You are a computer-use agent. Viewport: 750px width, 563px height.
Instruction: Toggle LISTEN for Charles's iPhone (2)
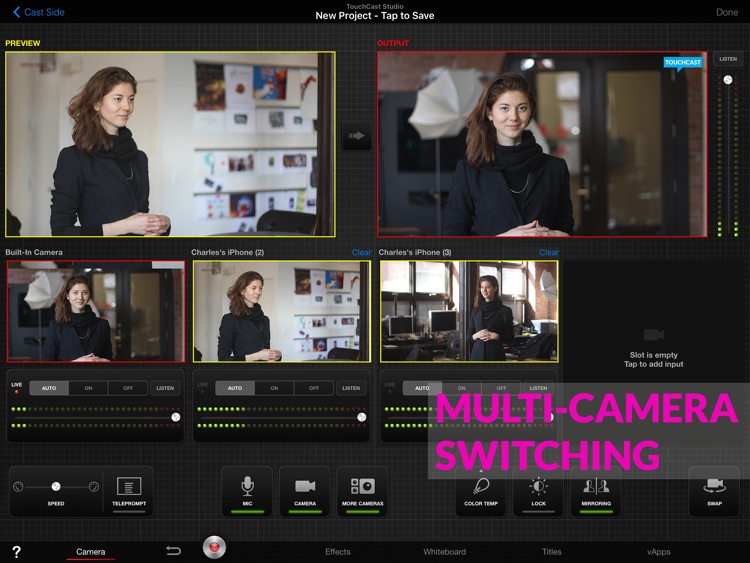click(x=351, y=388)
